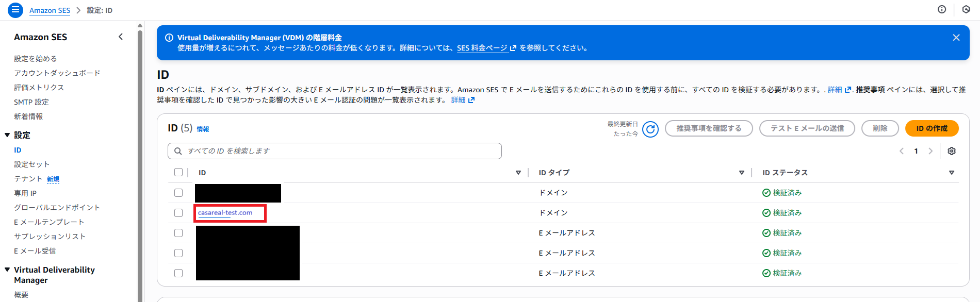Screen dimensions: 980x302
Task: Click the ID search field
Action: point(334,151)
